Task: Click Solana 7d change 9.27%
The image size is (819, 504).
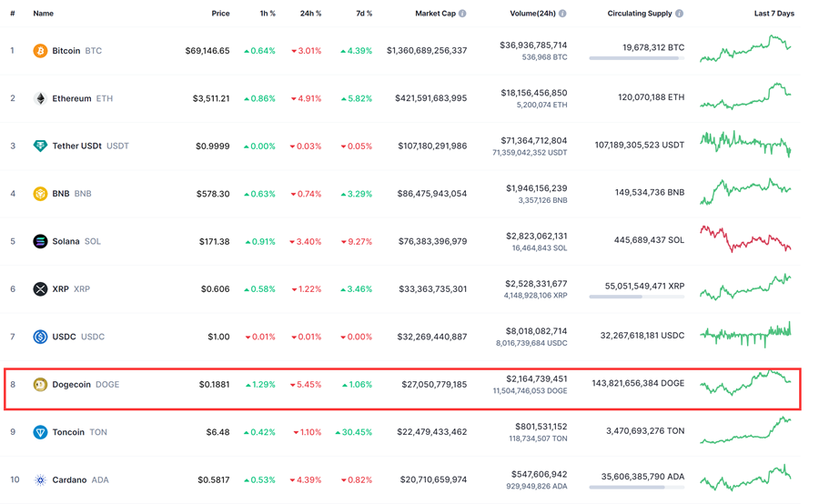Action: pyautogui.click(x=357, y=241)
